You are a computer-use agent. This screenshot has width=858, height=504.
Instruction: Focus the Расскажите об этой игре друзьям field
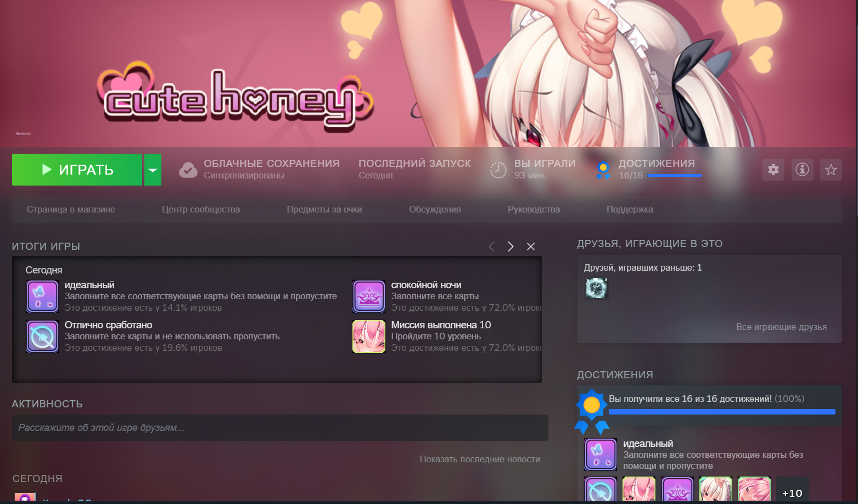point(280,428)
